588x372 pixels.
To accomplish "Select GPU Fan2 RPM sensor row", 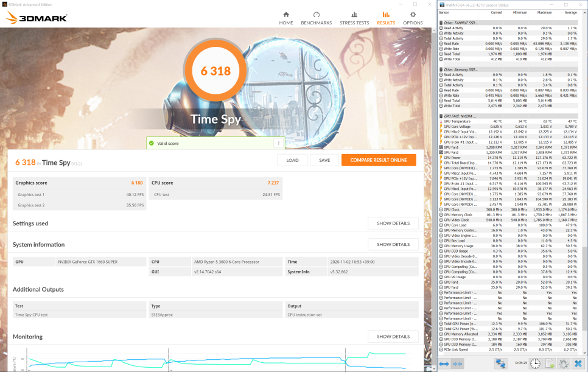I will [x=508, y=153].
